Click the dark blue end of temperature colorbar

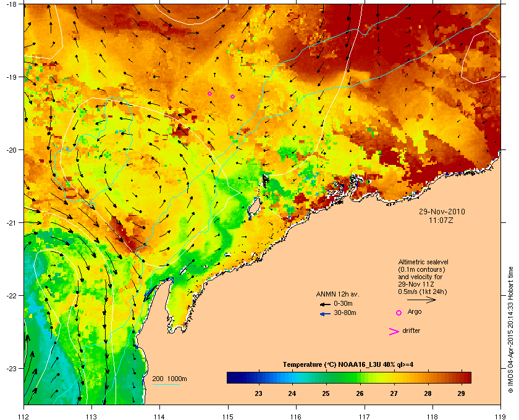click(x=232, y=377)
